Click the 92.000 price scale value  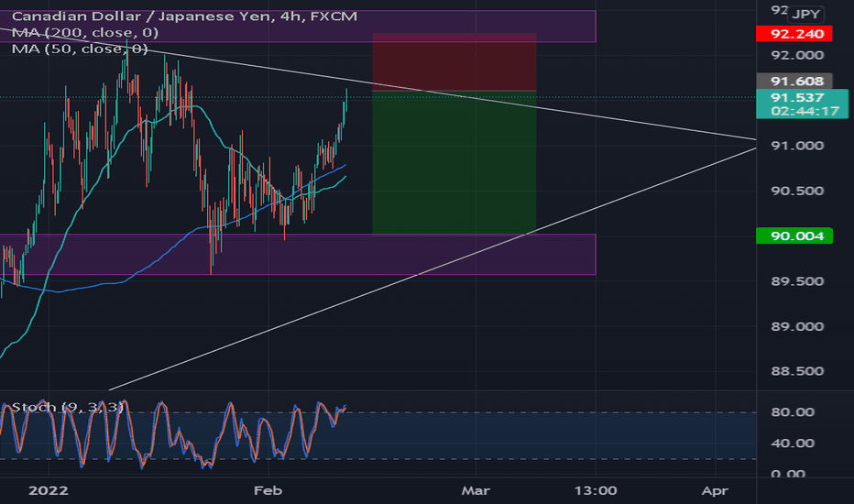coord(797,55)
